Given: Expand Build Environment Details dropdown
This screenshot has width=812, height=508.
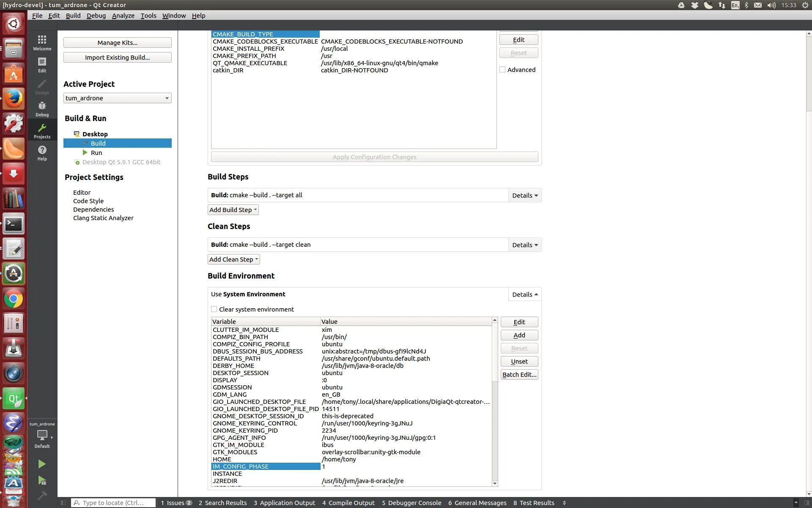Looking at the screenshot, I should (524, 294).
